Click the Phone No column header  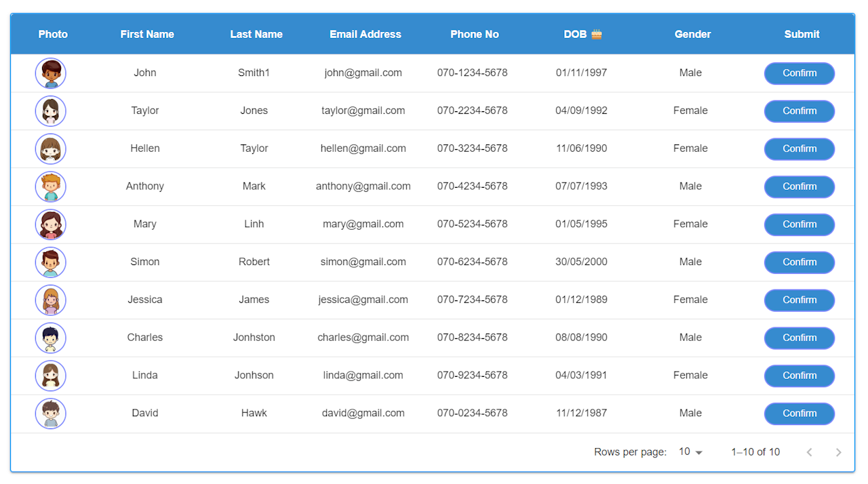click(x=475, y=34)
